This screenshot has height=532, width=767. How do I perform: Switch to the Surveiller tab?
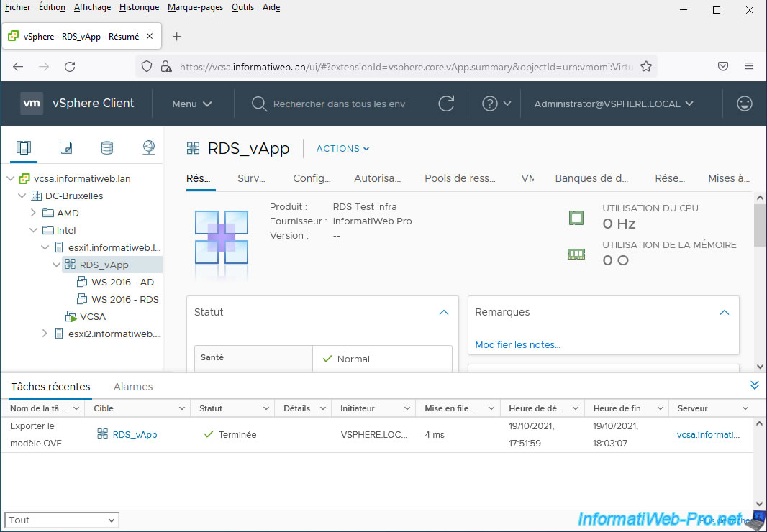pos(251,178)
